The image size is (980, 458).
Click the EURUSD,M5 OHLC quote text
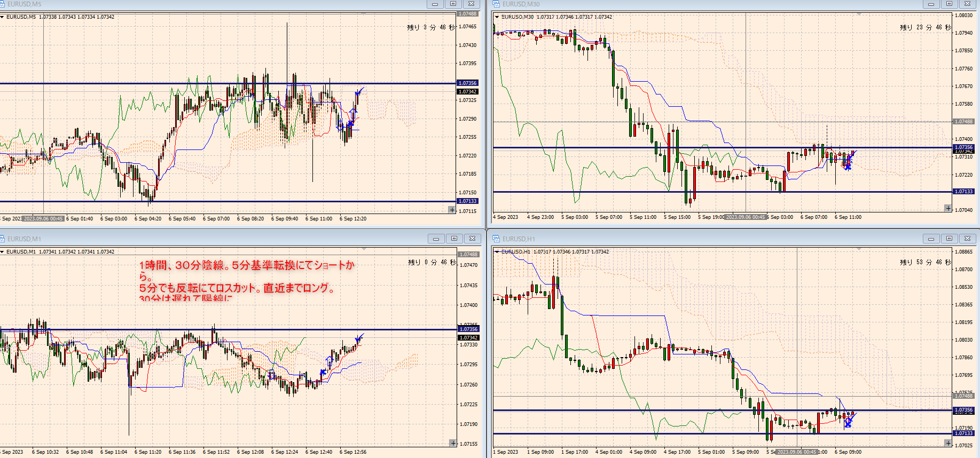click(60, 17)
